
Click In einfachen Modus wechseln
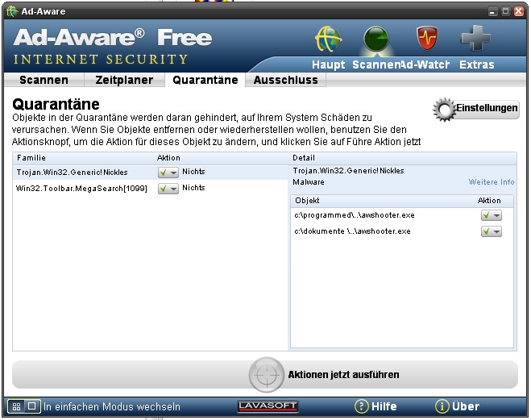tap(112, 406)
